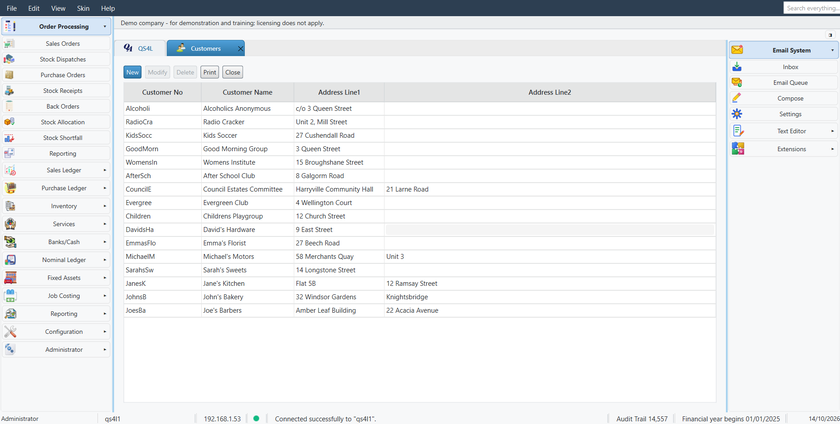Image resolution: width=840 pixels, height=424 pixels.
Task: Click the Purchase Ledger icon
Action: click(x=10, y=188)
